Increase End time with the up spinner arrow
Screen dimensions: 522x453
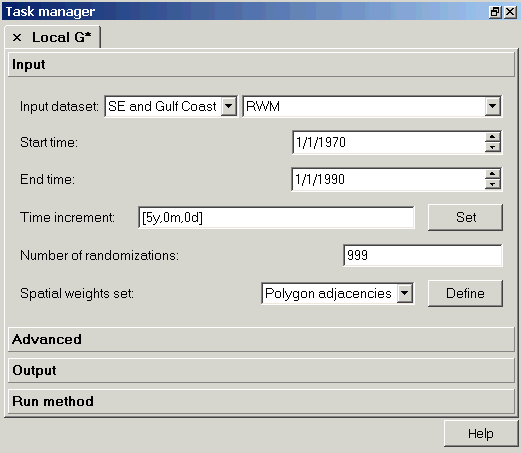(493, 174)
